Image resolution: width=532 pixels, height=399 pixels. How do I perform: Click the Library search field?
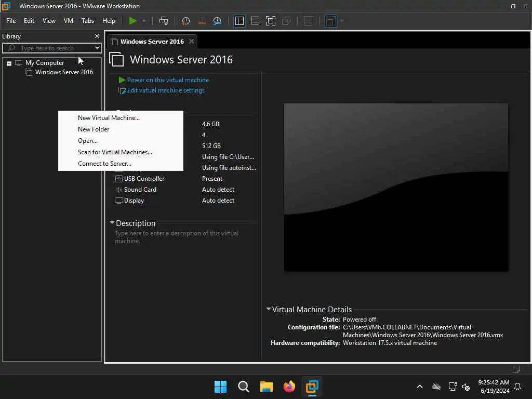tap(52, 48)
